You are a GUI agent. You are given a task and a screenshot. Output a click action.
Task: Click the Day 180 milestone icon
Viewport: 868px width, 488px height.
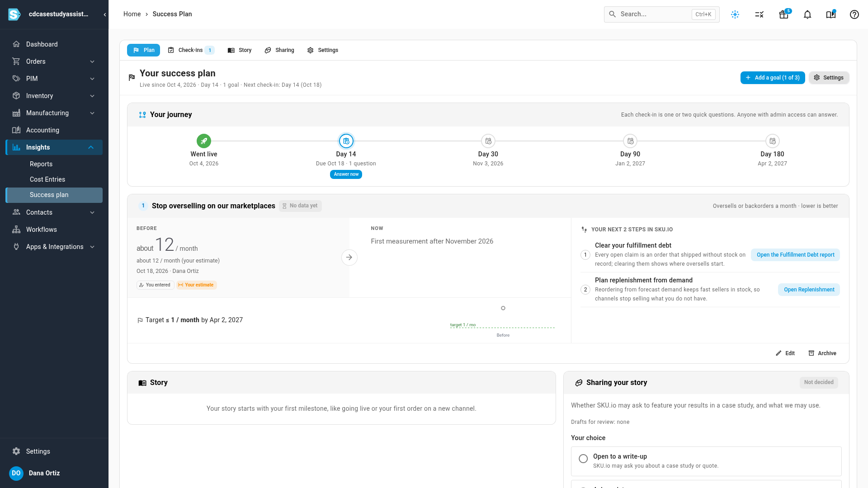coord(773,141)
